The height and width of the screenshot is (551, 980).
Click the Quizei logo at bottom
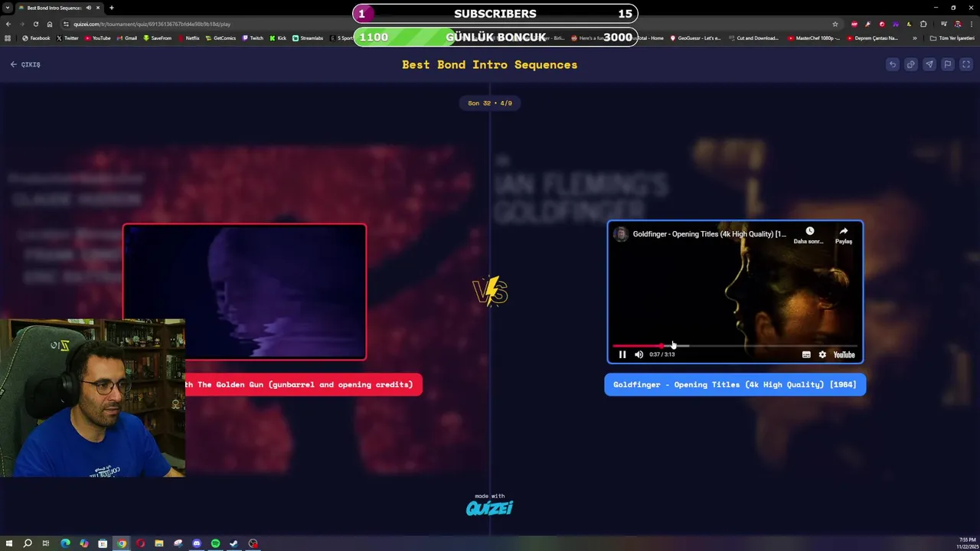pyautogui.click(x=489, y=507)
